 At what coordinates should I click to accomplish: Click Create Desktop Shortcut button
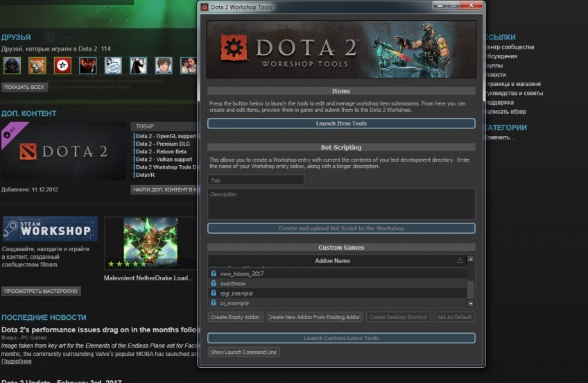[x=398, y=317]
